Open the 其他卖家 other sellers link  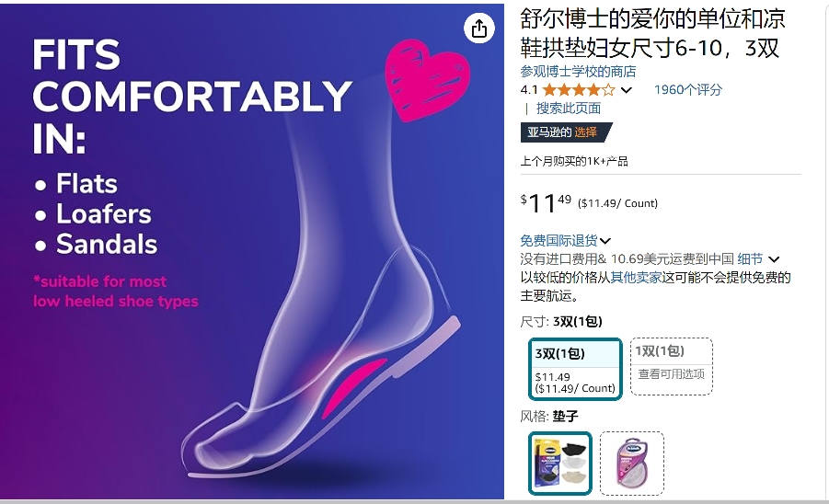click(x=636, y=278)
